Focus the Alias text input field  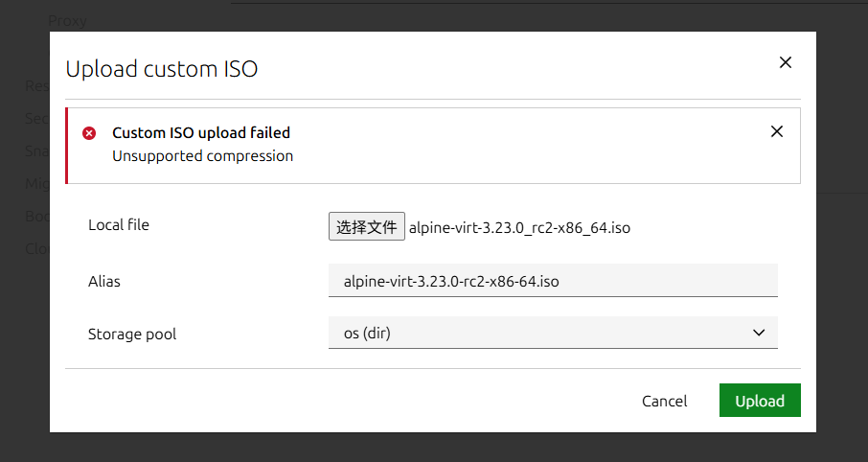point(552,282)
